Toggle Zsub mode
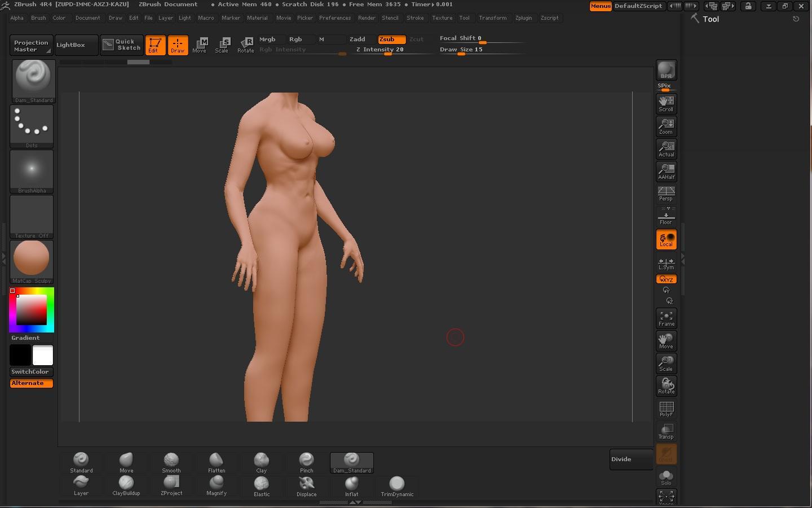Image resolution: width=812 pixels, height=508 pixels. point(391,40)
